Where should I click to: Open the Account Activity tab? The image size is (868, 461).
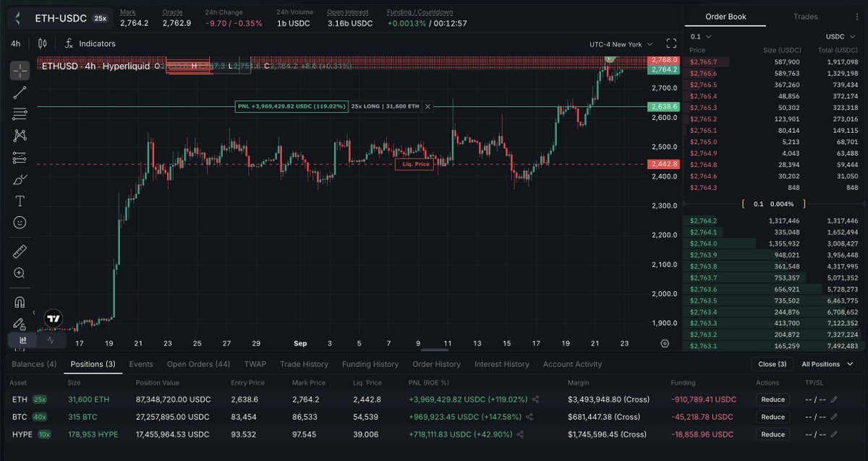pyautogui.click(x=572, y=364)
